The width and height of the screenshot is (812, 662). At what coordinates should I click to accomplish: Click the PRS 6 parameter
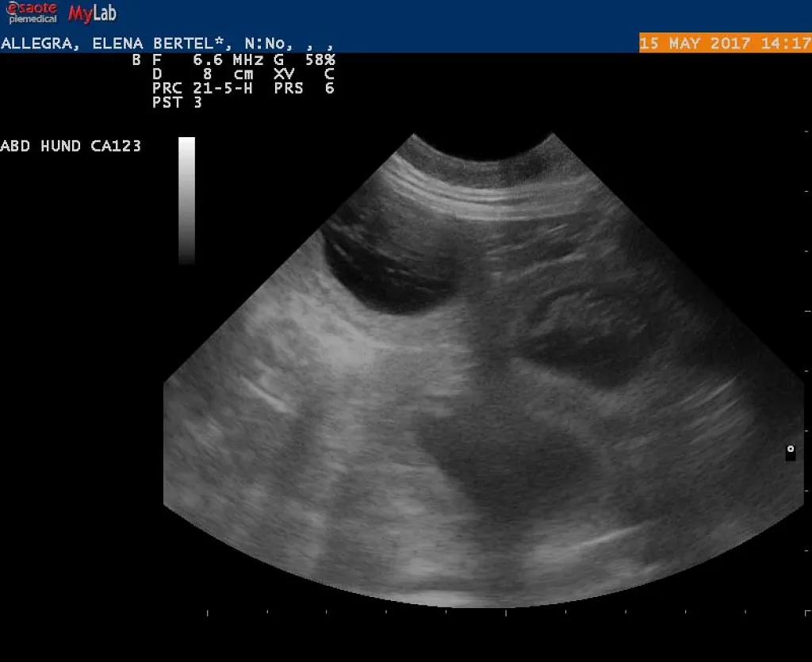click(x=304, y=88)
